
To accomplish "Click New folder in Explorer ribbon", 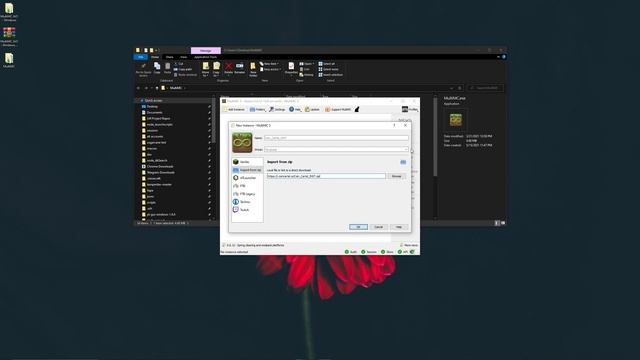I will pos(253,69).
